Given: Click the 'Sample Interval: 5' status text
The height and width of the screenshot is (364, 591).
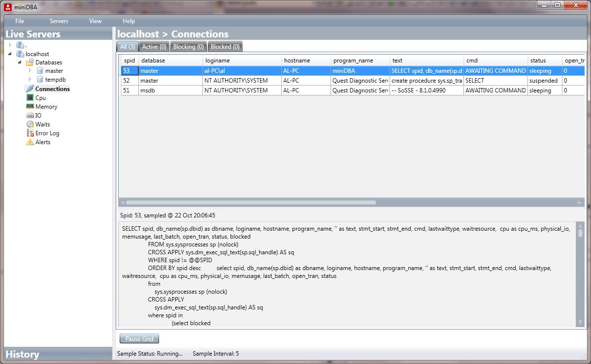Looking at the screenshot, I should point(216,354).
